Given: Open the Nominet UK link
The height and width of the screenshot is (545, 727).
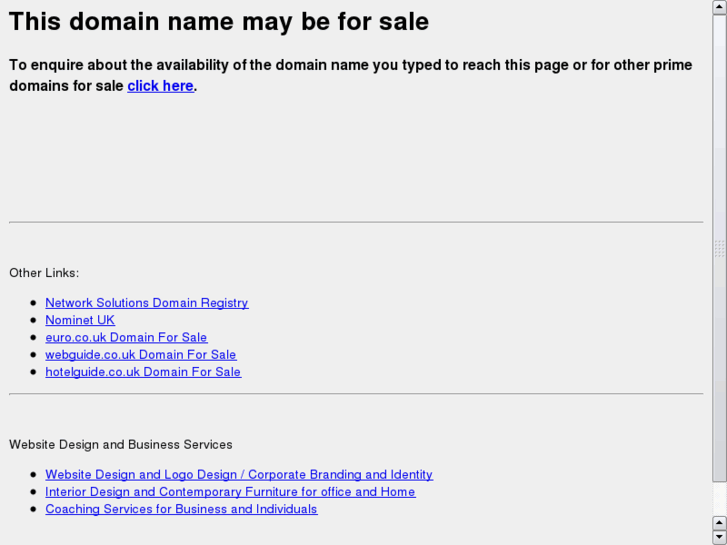Looking at the screenshot, I should pyautogui.click(x=80, y=320).
